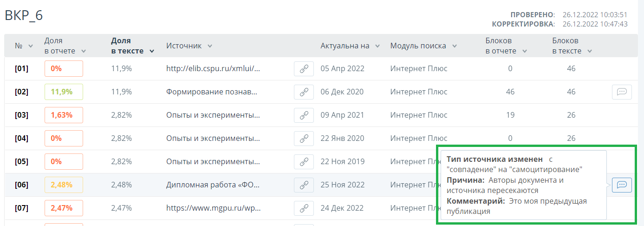The image size is (644, 226).
Task: Toggle the 2,48% share badge in row [06]
Action: pos(64,185)
